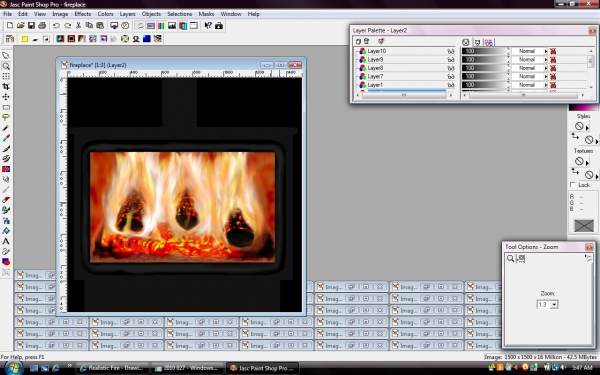The width and height of the screenshot is (600, 375).
Task: Switch to Jasc Paint Shop Pro taskbar button
Action: point(262,368)
